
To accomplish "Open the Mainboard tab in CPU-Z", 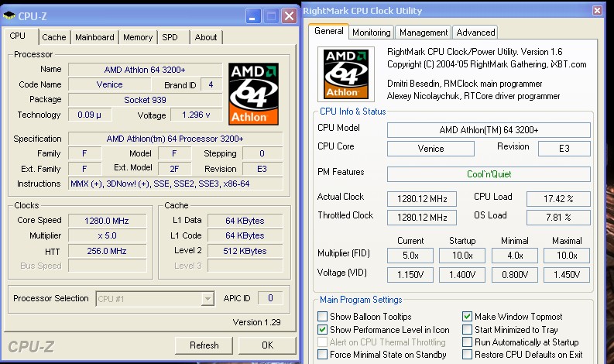I will 94,37.
